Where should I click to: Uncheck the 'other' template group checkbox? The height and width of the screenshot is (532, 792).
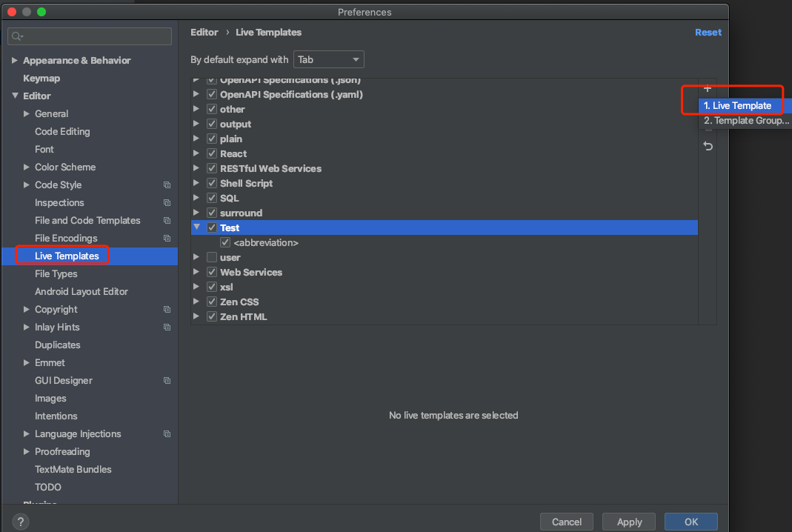212,109
